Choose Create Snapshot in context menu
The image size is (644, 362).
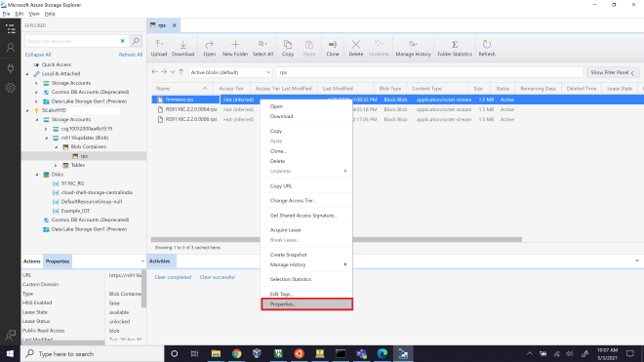click(x=306, y=255)
